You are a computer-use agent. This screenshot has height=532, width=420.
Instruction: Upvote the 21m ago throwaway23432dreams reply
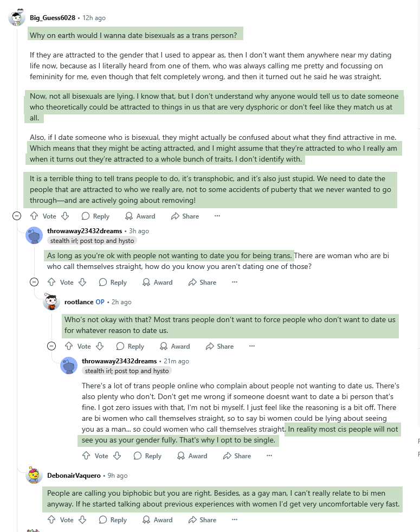click(86, 456)
